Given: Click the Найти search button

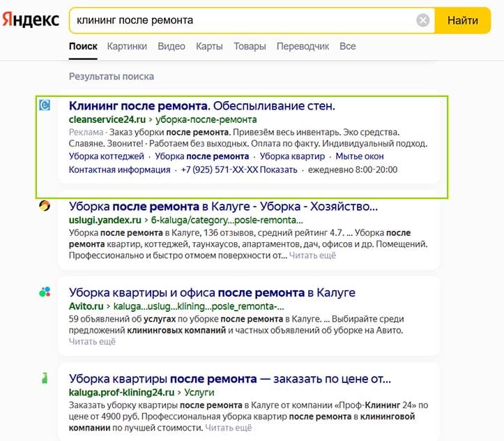Looking at the screenshot, I should [463, 21].
